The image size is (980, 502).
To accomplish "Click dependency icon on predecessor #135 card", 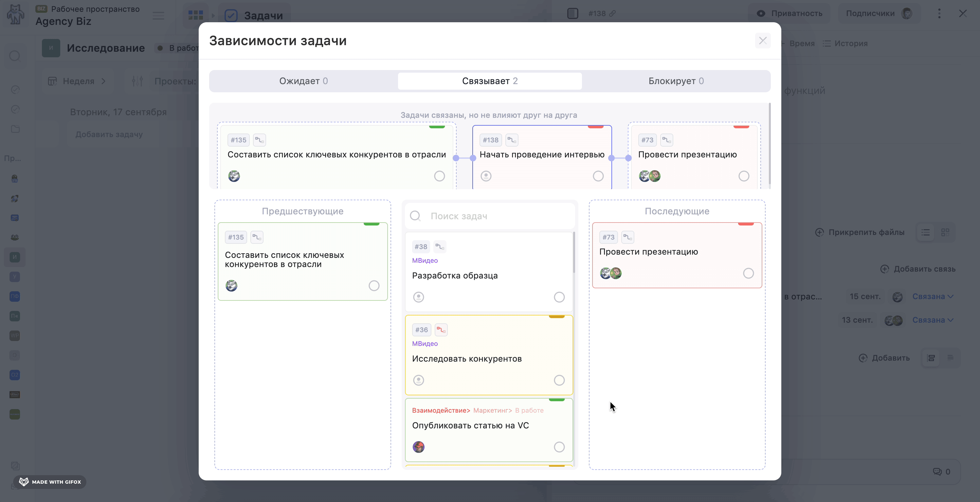I will click(257, 237).
